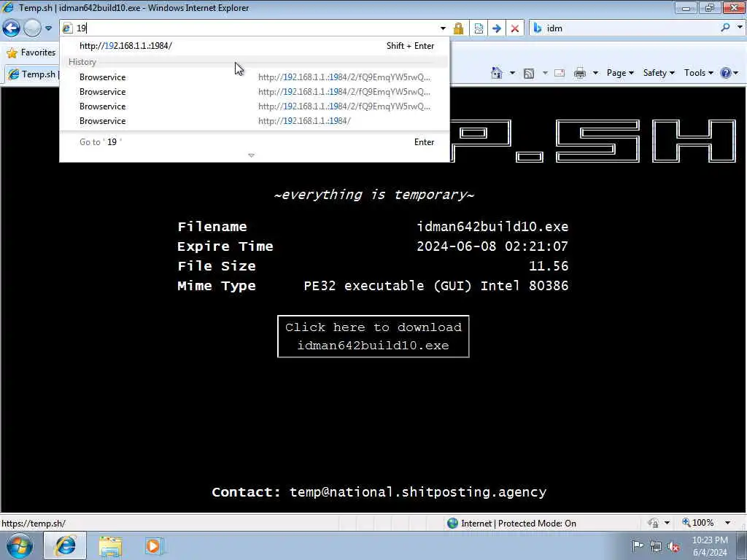747x560 pixels.
Task: Click the privacy report status bar icon
Action: click(x=654, y=523)
